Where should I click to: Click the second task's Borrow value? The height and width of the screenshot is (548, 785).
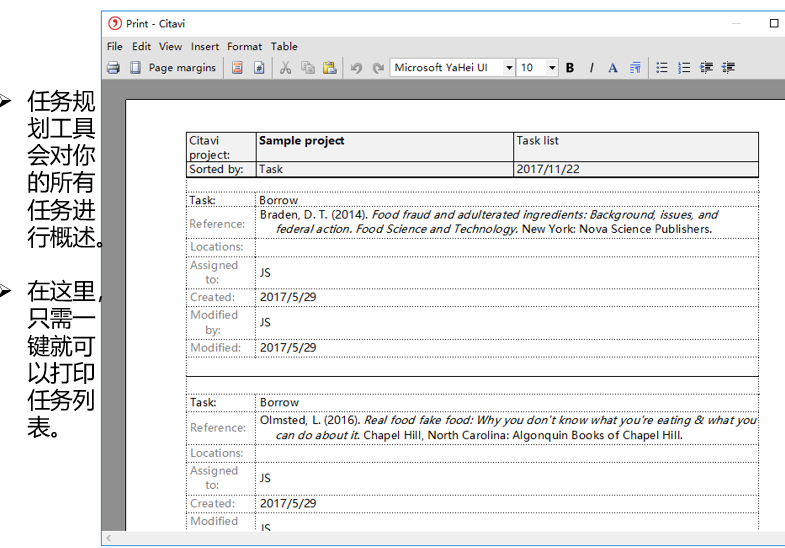279,402
